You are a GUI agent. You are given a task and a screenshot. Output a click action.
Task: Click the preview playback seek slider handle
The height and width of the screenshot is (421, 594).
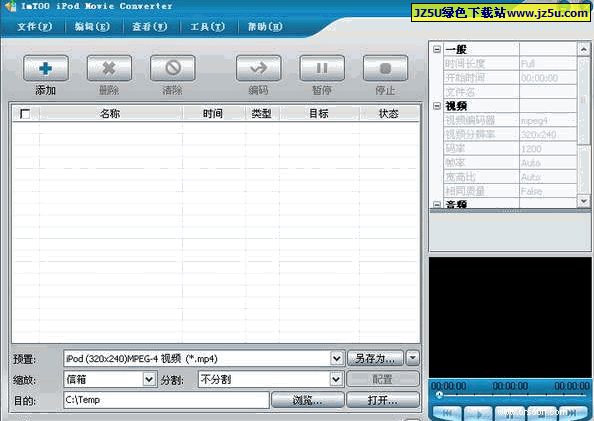(x=439, y=395)
